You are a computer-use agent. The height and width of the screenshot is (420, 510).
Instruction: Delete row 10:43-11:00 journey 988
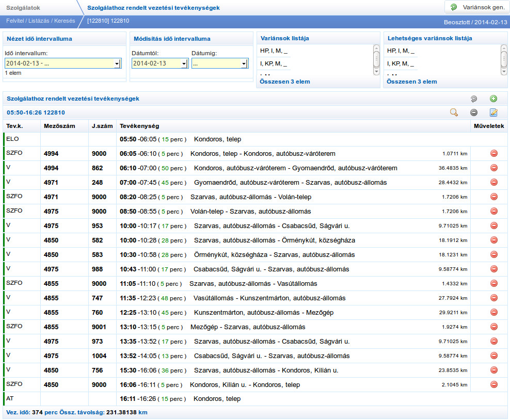point(493,269)
